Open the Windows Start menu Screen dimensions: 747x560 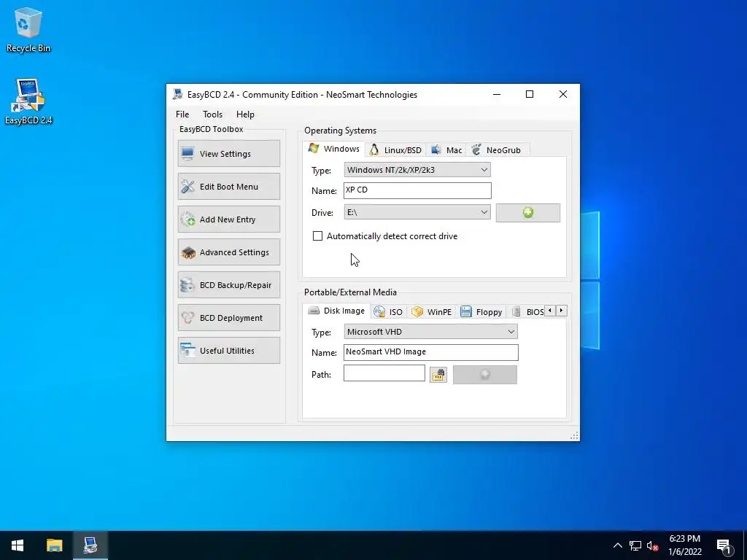[18, 545]
